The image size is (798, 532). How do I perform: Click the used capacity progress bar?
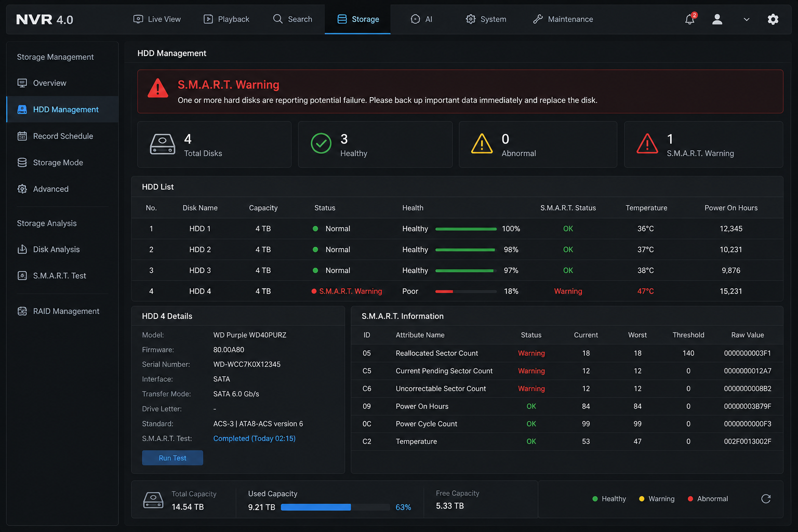click(335, 507)
